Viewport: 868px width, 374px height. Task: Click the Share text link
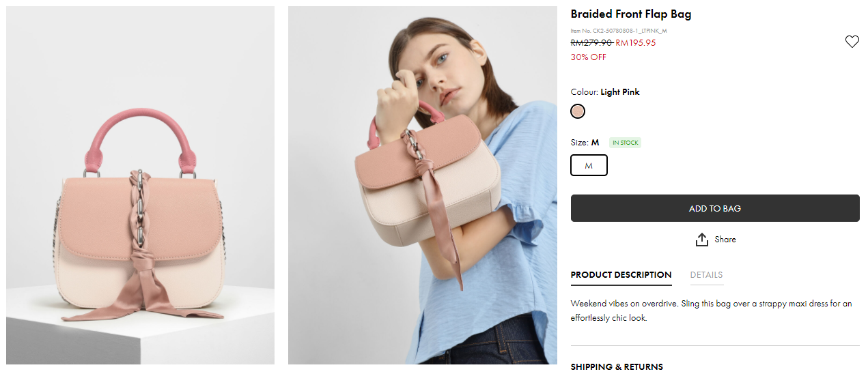tap(725, 240)
